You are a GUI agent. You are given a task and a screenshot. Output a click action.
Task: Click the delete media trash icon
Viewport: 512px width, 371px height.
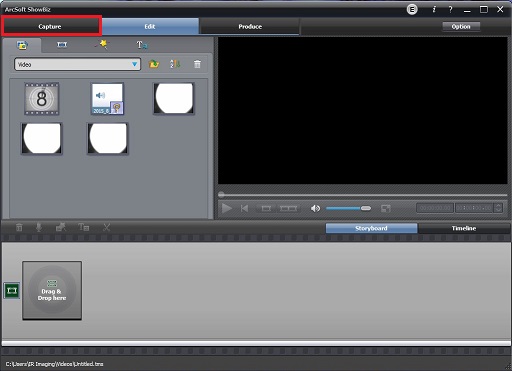[197, 64]
